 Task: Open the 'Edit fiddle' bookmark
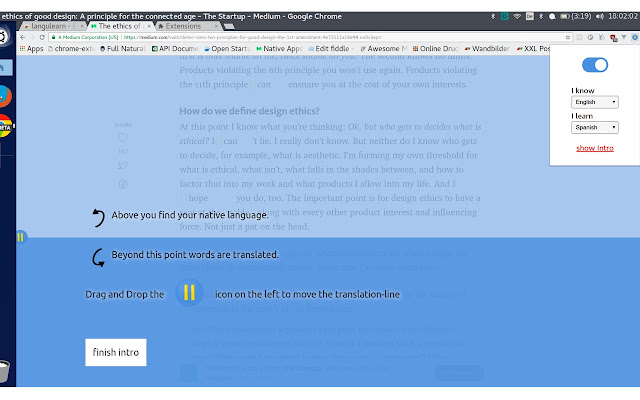coord(331,49)
